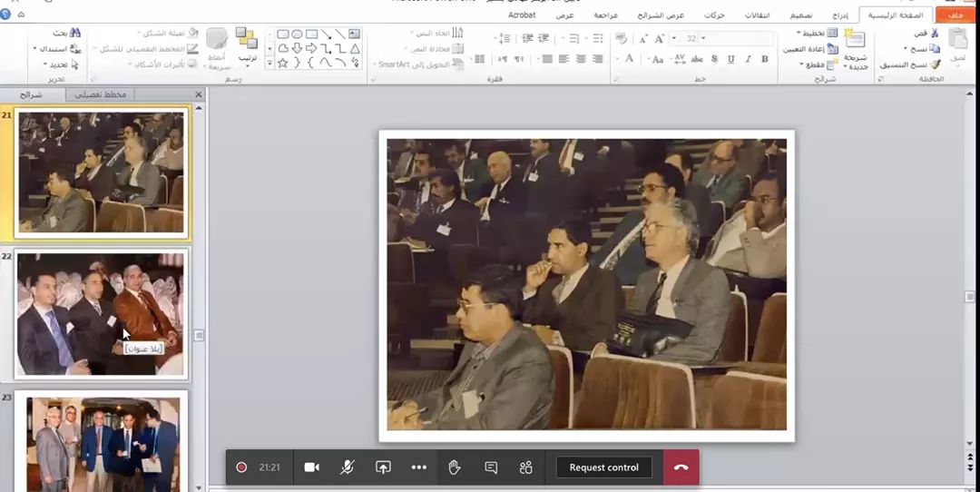Image resolution: width=980 pixels, height=492 pixels.
Task: Select slide 22 thumbnail
Action: [101, 314]
